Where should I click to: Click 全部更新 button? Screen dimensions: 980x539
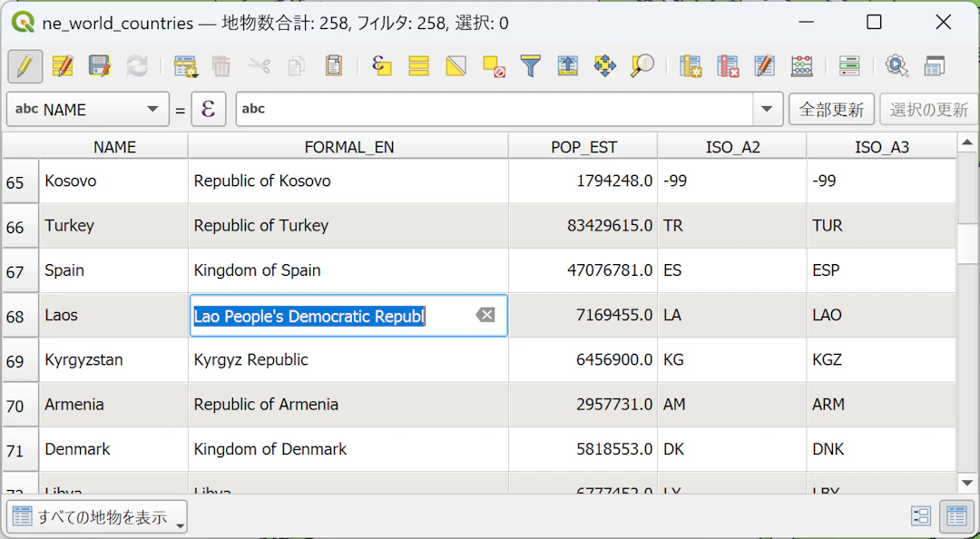(x=831, y=110)
